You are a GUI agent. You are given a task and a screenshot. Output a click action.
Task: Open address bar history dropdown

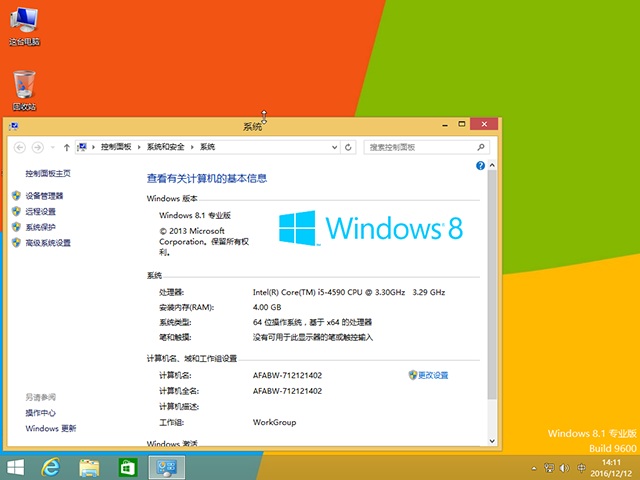(334, 147)
